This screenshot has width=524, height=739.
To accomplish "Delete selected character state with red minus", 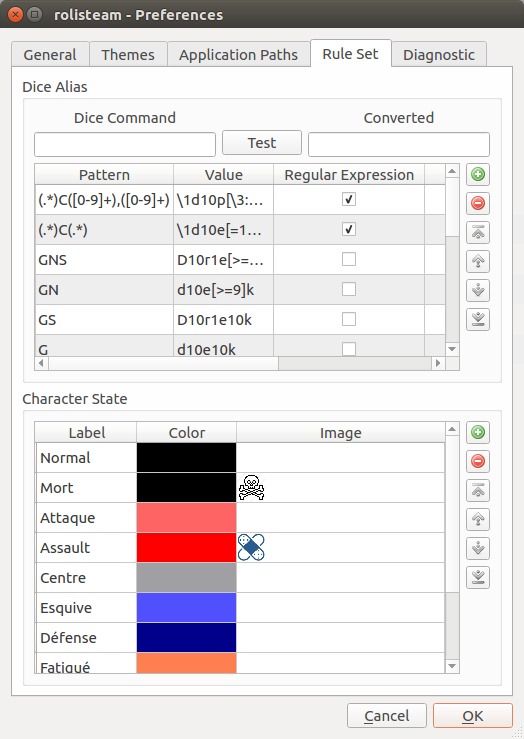I will [478, 461].
